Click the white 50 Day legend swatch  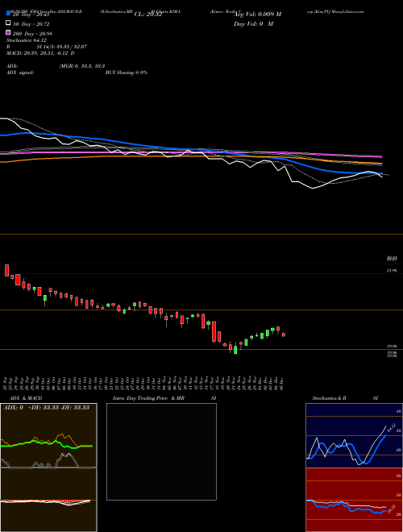tap(8, 23)
